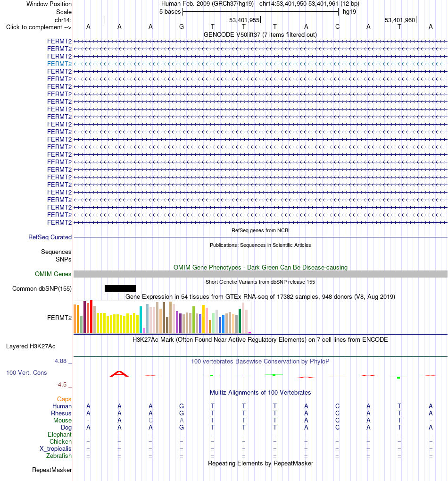Click the -4.5 PhyloP lower axis value
This screenshot has width=448, height=481.
pos(61,385)
